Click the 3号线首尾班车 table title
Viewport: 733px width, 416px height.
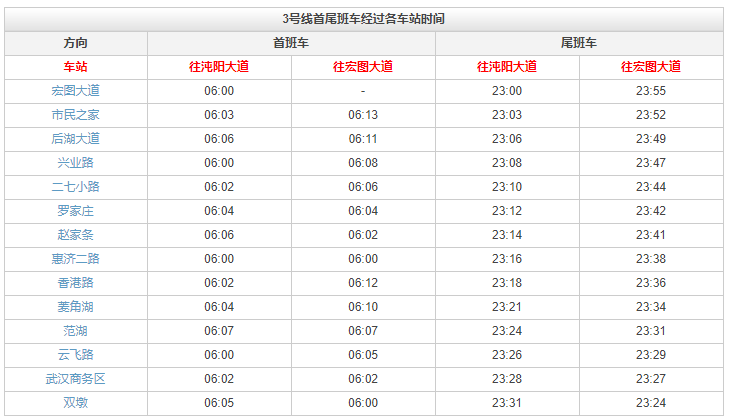pyautogui.click(x=364, y=19)
